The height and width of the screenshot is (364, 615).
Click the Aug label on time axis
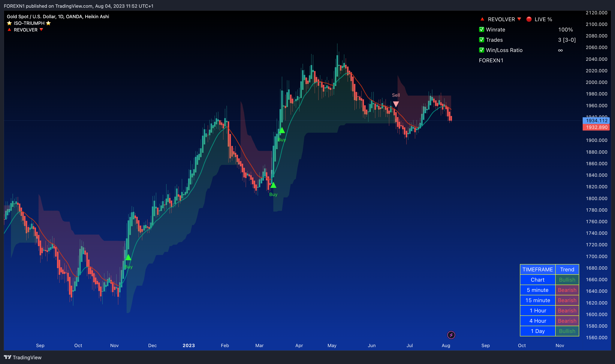(446, 345)
